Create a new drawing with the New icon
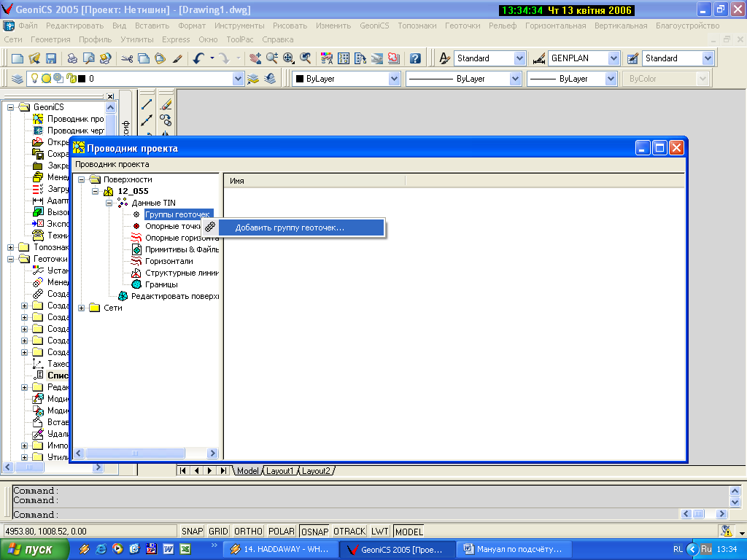 pyautogui.click(x=18, y=58)
